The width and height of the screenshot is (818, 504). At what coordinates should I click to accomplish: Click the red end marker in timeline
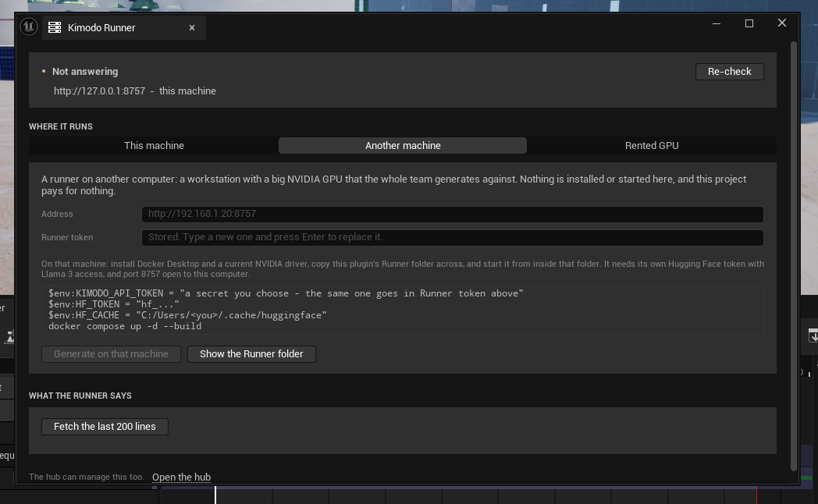pos(756,495)
